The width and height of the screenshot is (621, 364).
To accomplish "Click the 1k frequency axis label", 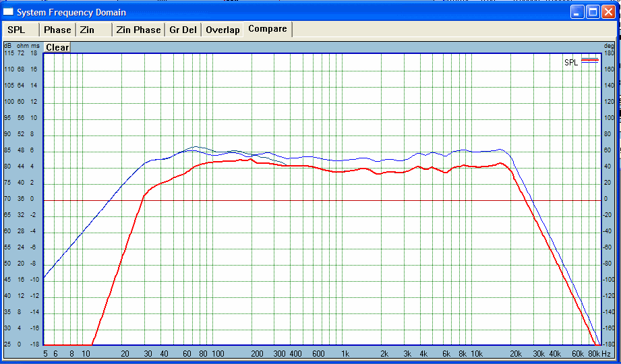I will pos(345,354).
